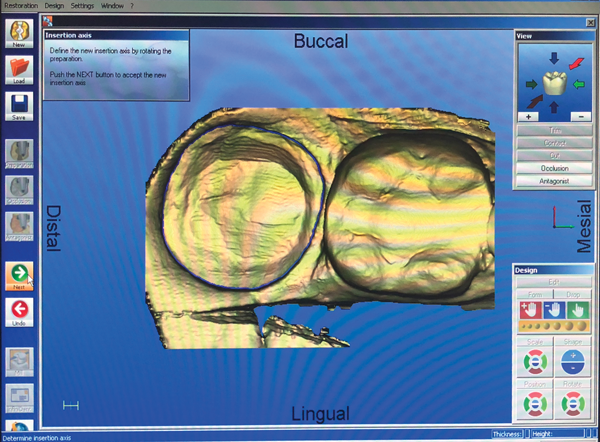The height and width of the screenshot is (442, 600).
Task: Click the Save disk icon
Action: [19, 107]
